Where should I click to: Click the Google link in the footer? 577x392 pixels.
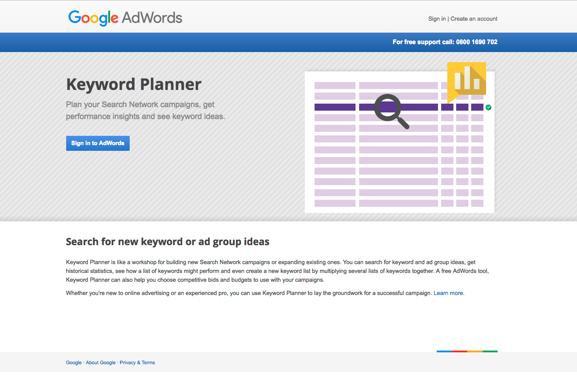pyautogui.click(x=74, y=362)
